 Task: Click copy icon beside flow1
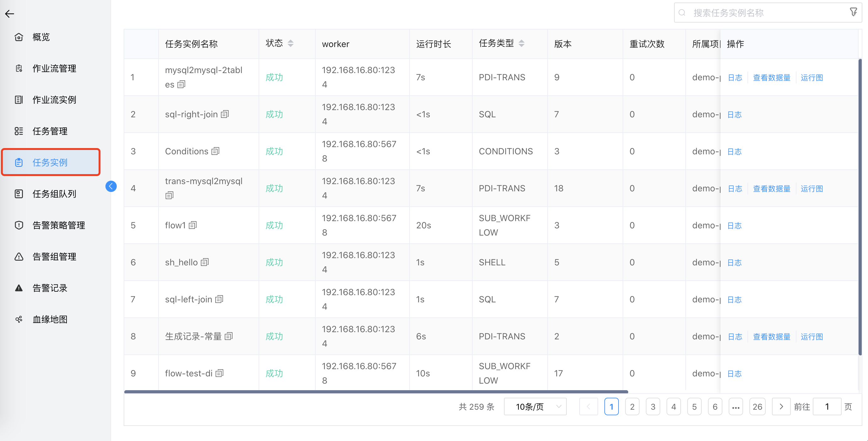click(193, 225)
